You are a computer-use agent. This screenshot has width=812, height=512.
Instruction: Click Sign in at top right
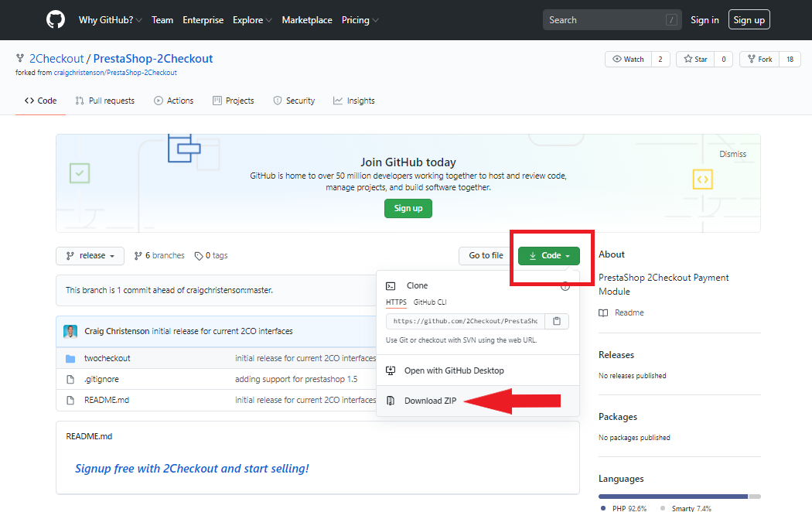(705, 19)
